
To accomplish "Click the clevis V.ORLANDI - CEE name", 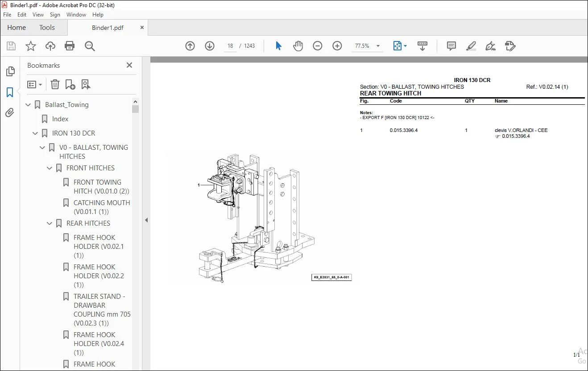I will point(521,131).
